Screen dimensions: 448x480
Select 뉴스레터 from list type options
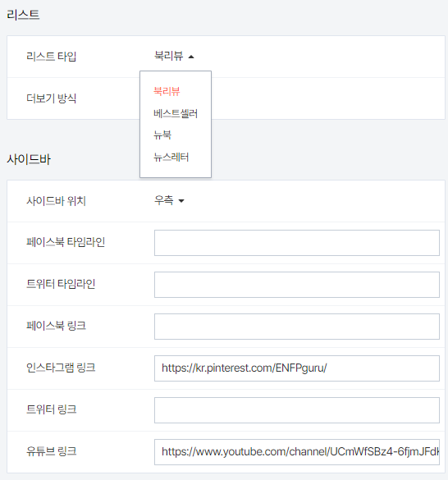pyautogui.click(x=171, y=158)
